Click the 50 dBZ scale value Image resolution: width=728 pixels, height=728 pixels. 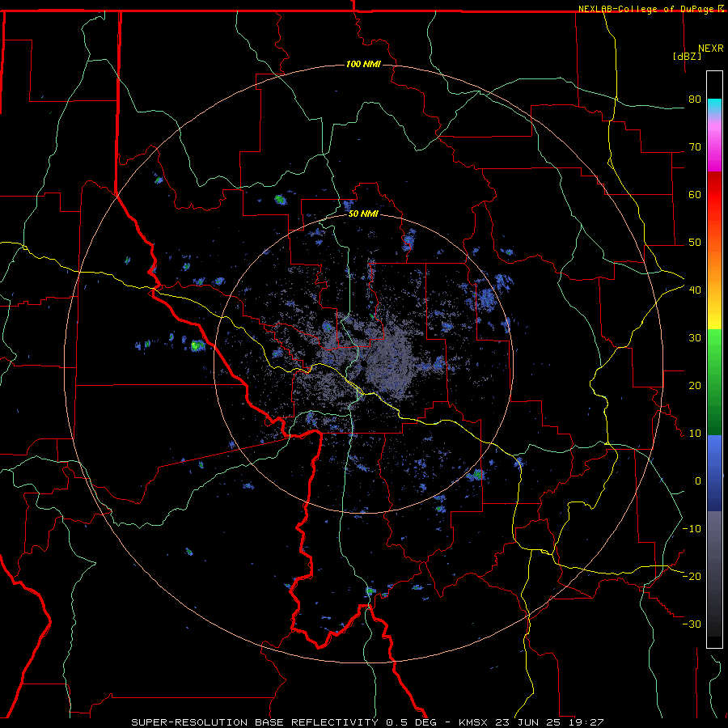coord(695,243)
